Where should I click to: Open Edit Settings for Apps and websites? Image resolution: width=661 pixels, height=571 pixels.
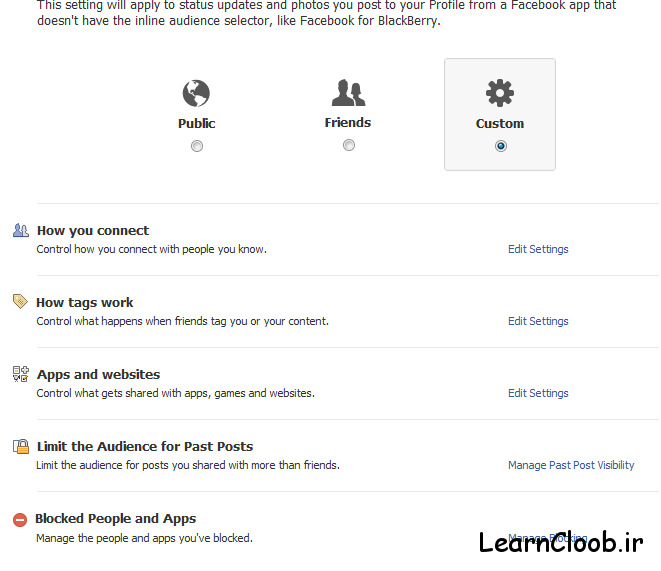click(x=538, y=394)
